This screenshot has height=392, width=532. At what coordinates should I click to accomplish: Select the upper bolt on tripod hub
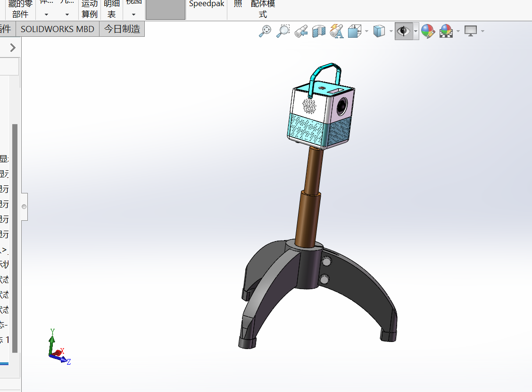[327, 261]
